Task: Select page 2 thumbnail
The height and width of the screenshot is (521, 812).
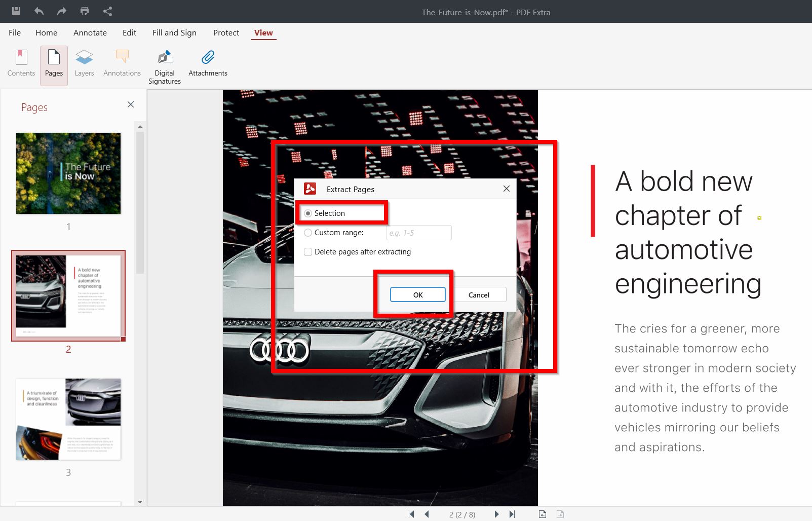Action: [68, 295]
